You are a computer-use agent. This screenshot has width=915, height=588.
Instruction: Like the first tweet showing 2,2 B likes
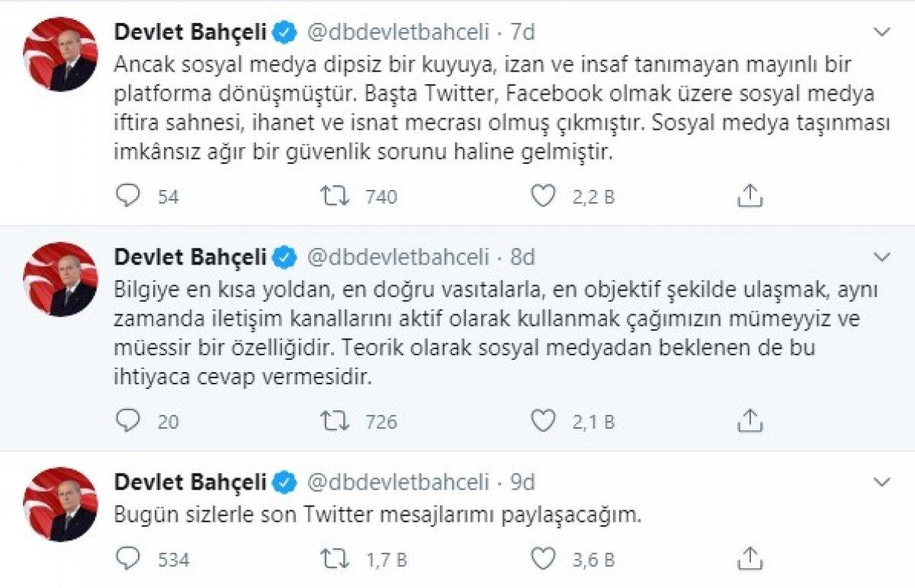543,196
